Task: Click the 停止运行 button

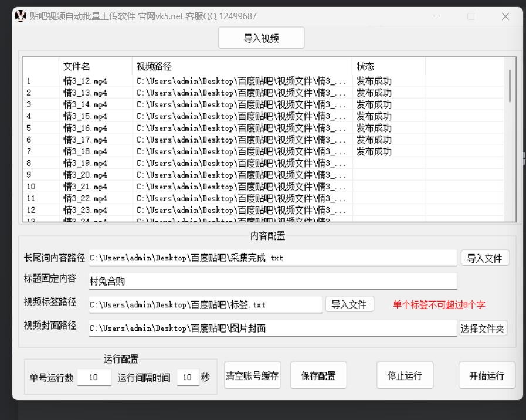Action: [405, 375]
